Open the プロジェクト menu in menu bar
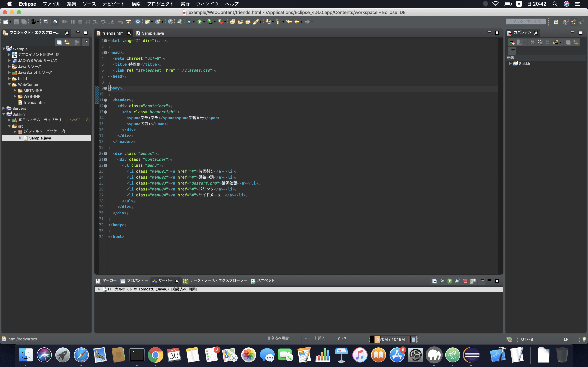The image size is (588, 367). 160,4
